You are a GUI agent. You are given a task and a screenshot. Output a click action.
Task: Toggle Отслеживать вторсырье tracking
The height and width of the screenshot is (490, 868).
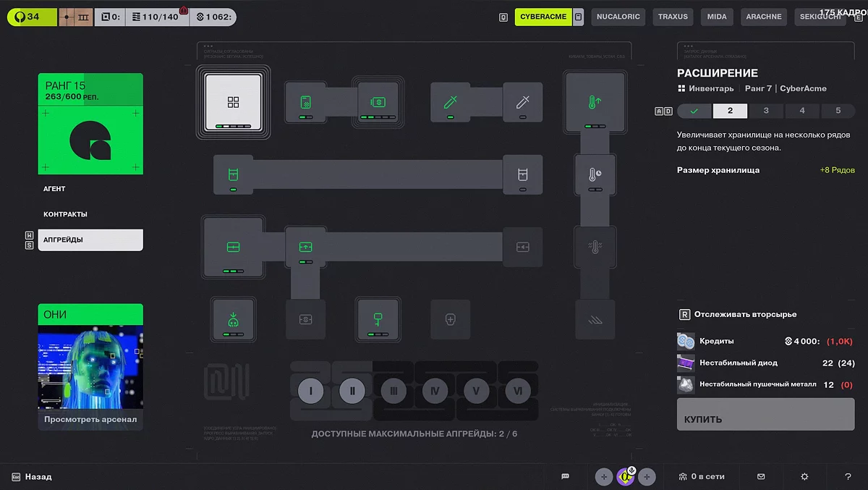tap(738, 314)
